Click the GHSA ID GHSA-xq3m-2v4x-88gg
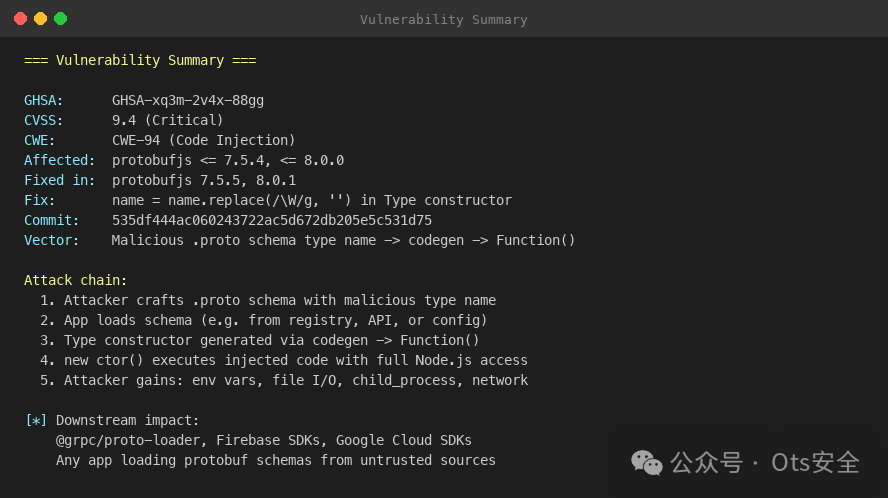The height and width of the screenshot is (498, 888). pos(188,100)
